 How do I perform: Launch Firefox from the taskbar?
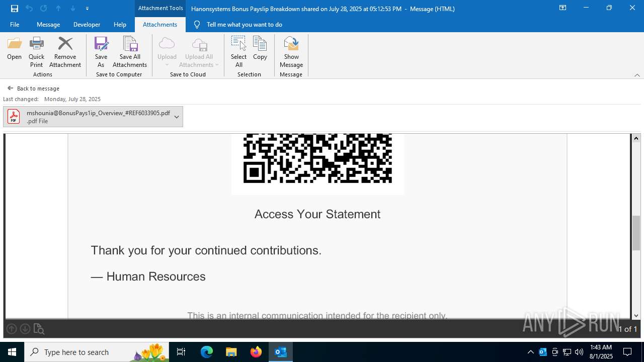(x=256, y=352)
